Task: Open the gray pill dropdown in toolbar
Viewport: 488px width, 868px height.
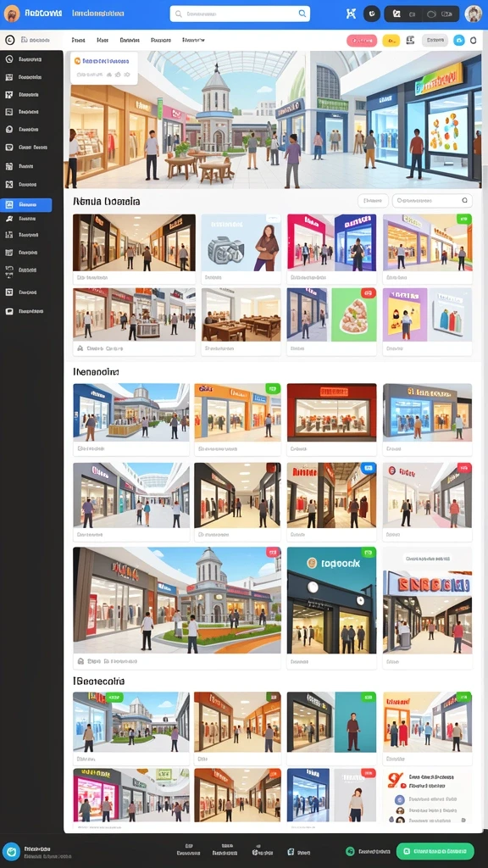Action: click(x=435, y=40)
